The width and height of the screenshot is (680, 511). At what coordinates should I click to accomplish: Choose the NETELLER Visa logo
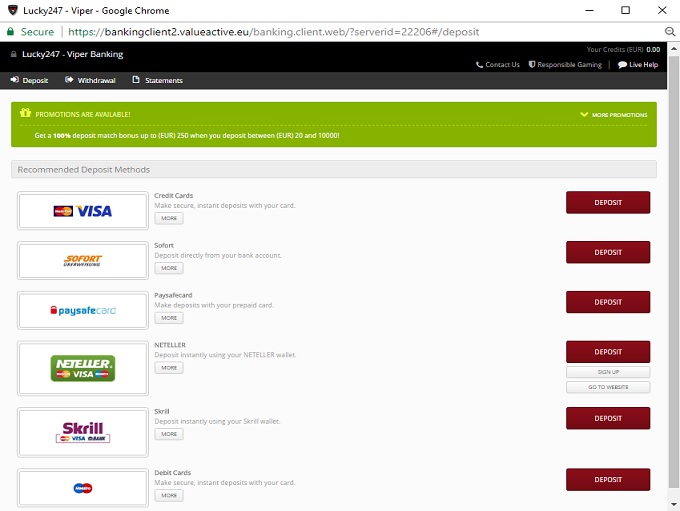82,367
